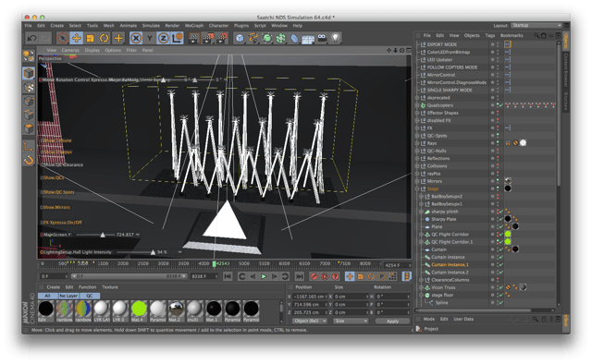The image size is (592, 364).
Task: Expand the Quadcopters object group
Action: coord(417,105)
